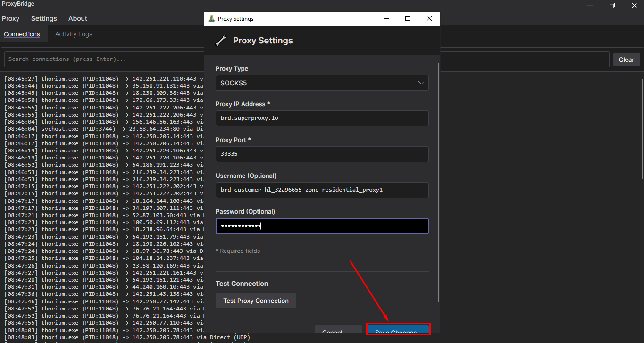The width and height of the screenshot is (644, 343).
Task: Select the 08:47:36 connection to 142.251.43.138
Action: pyautogui.click(x=104, y=294)
